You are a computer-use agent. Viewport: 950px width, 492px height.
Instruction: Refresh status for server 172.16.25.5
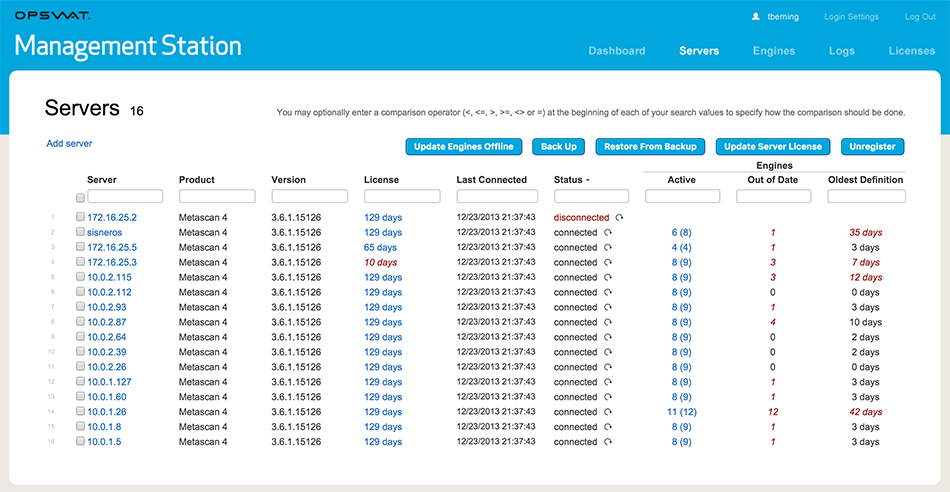(x=608, y=247)
